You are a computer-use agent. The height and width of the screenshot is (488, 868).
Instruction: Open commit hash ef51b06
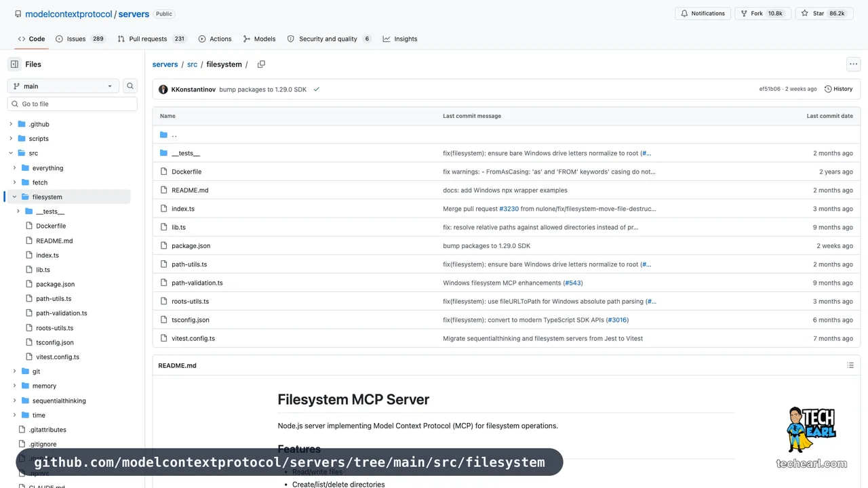[770, 89]
